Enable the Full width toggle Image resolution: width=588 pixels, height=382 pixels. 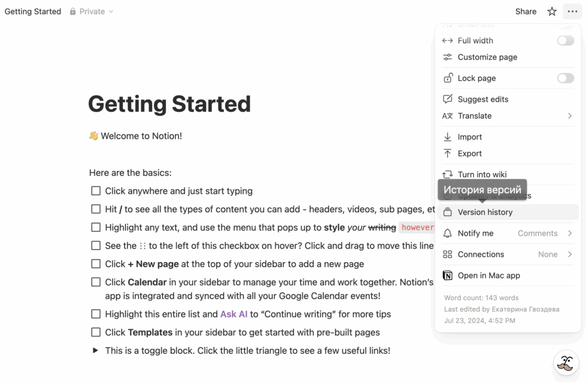coord(565,41)
